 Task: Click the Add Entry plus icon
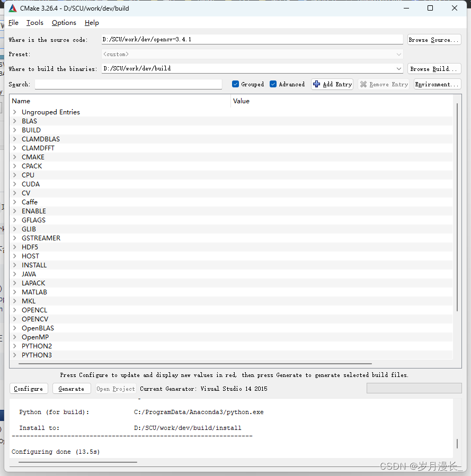(318, 84)
